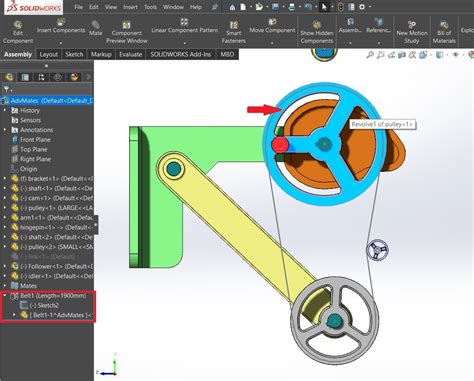
Task: Open the ConfigurationManager tab
Action: coord(41,77)
